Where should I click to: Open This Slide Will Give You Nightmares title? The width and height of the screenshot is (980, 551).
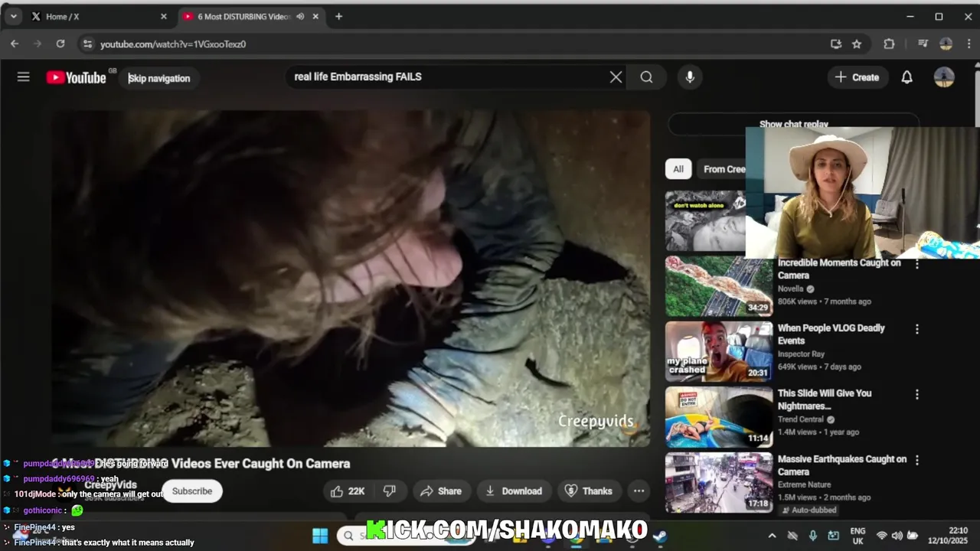point(825,399)
